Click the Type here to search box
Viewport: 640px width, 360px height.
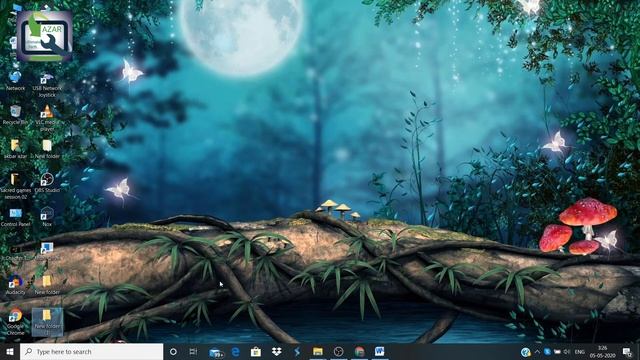[x=91, y=351]
